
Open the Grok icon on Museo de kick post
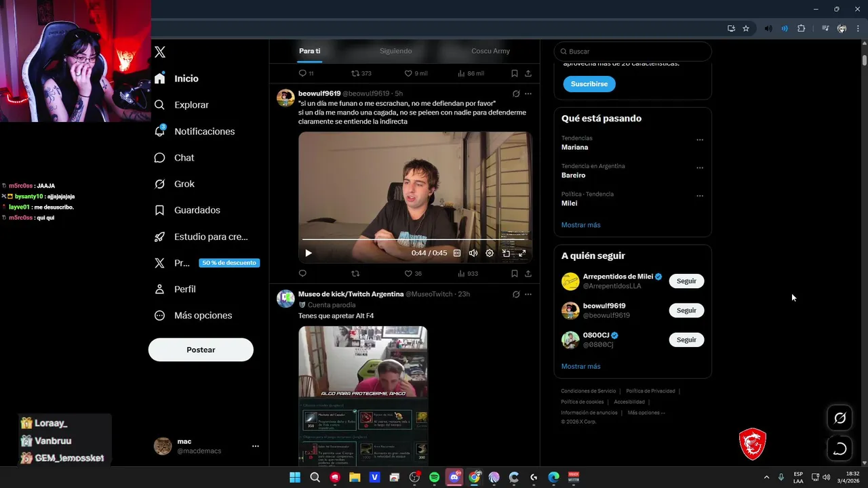click(x=516, y=294)
